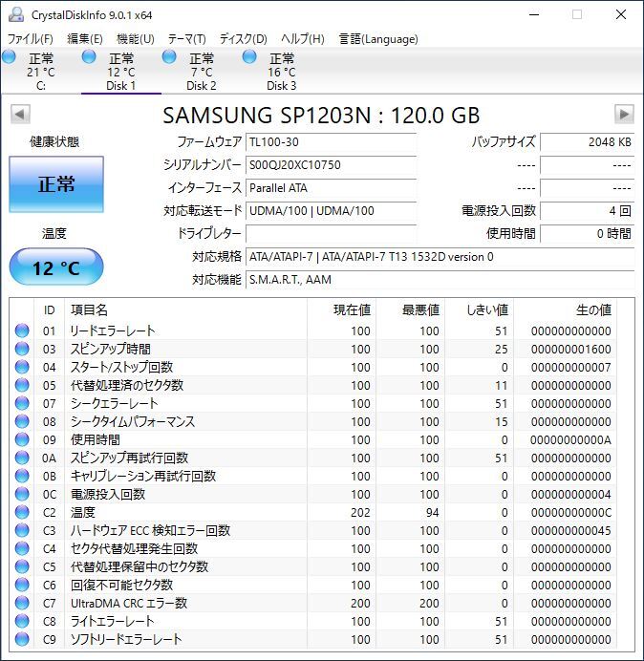Click status orb for 01 リードエラーレート
Image resolution: width=644 pixels, height=661 pixels.
pos(22,330)
